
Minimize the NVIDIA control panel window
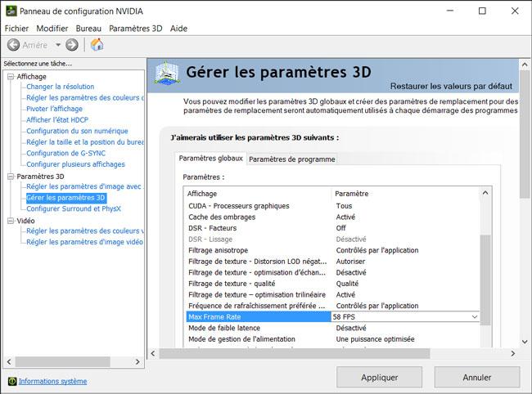pos(450,11)
